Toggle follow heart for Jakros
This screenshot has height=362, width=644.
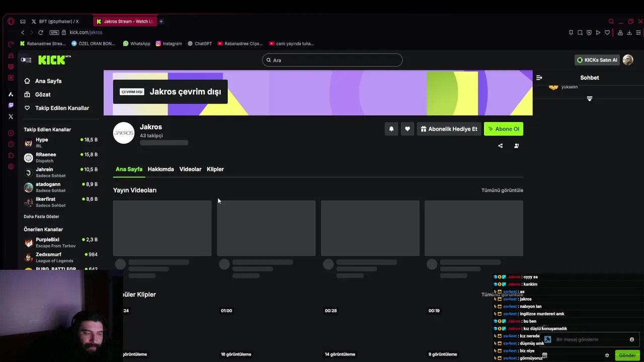(x=407, y=129)
